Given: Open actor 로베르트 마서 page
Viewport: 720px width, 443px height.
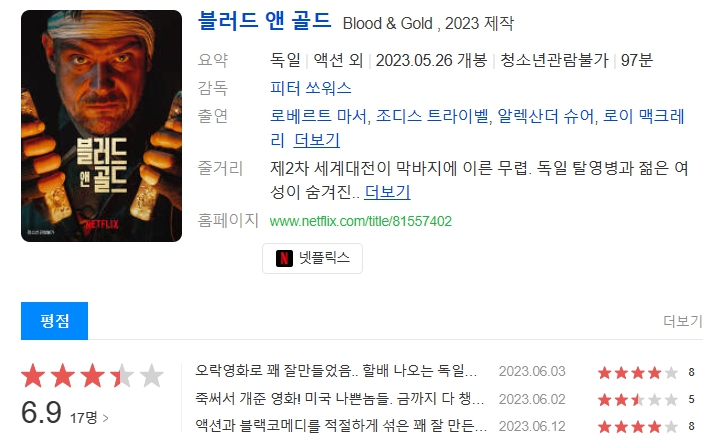Looking at the screenshot, I should pos(319,116).
